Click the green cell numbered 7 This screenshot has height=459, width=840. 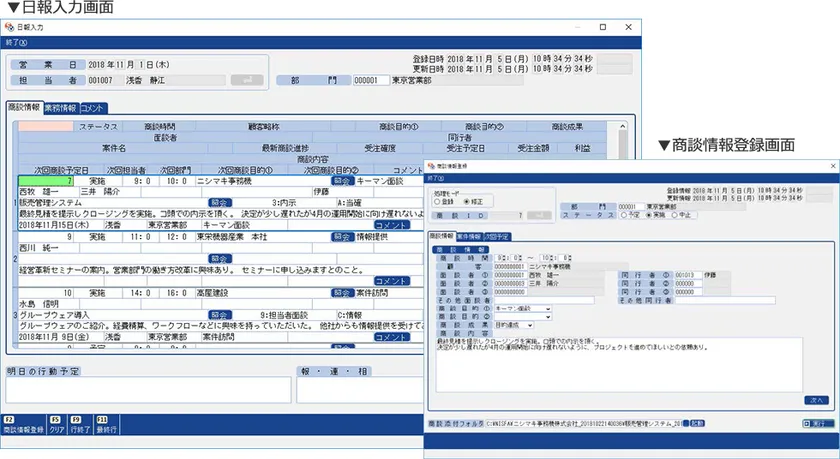click(x=46, y=181)
